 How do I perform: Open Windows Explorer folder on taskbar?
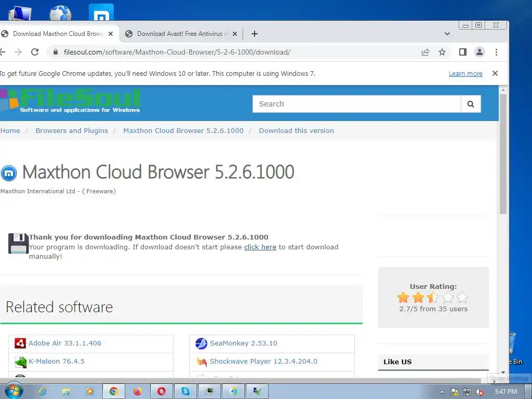coord(66,392)
